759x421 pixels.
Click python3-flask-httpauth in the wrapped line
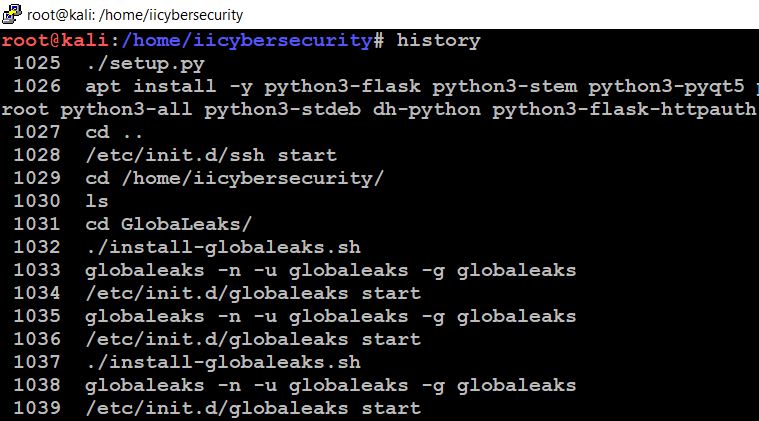tap(624, 109)
